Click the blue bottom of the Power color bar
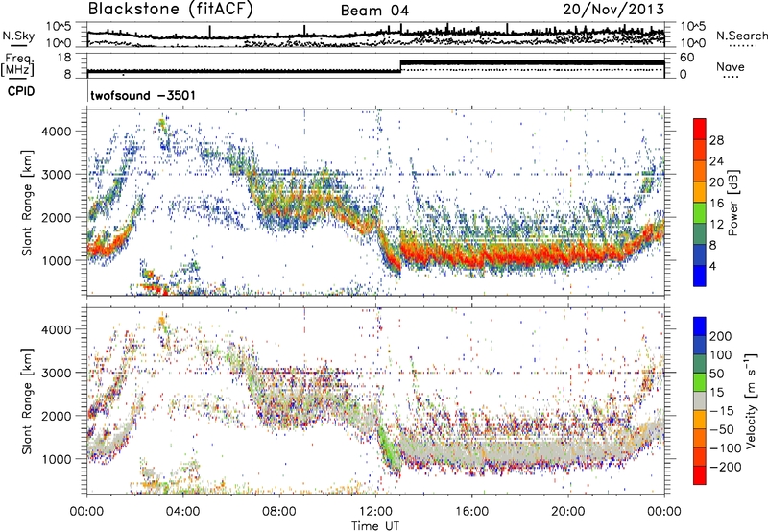Image resolution: width=768 pixels, height=532 pixels. coord(700,276)
